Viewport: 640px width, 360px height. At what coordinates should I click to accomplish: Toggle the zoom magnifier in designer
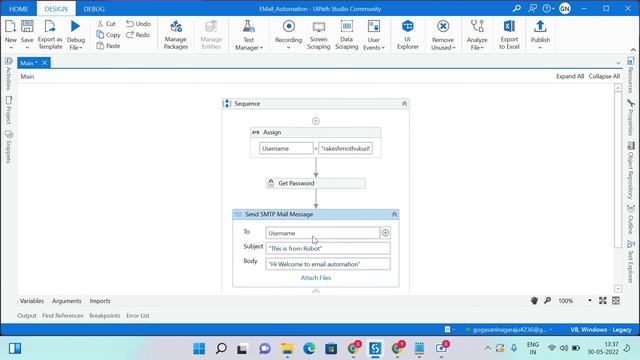tap(548, 301)
